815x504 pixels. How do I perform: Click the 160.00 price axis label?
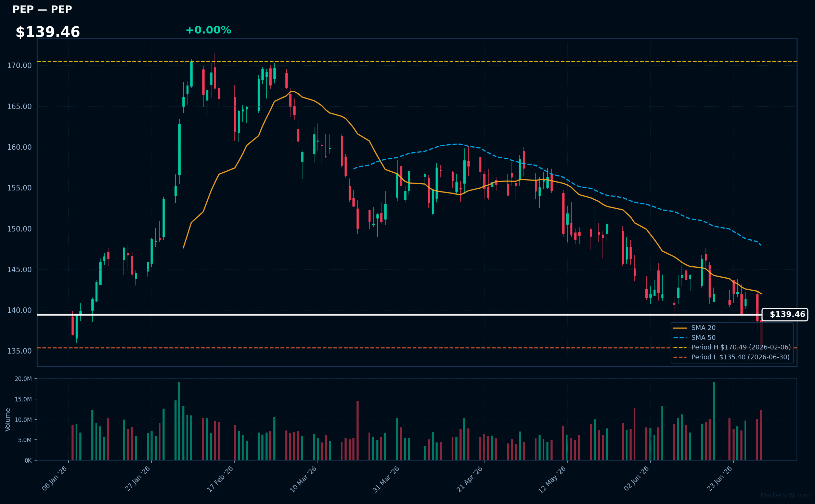pyautogui.click(x=20, y=147)
